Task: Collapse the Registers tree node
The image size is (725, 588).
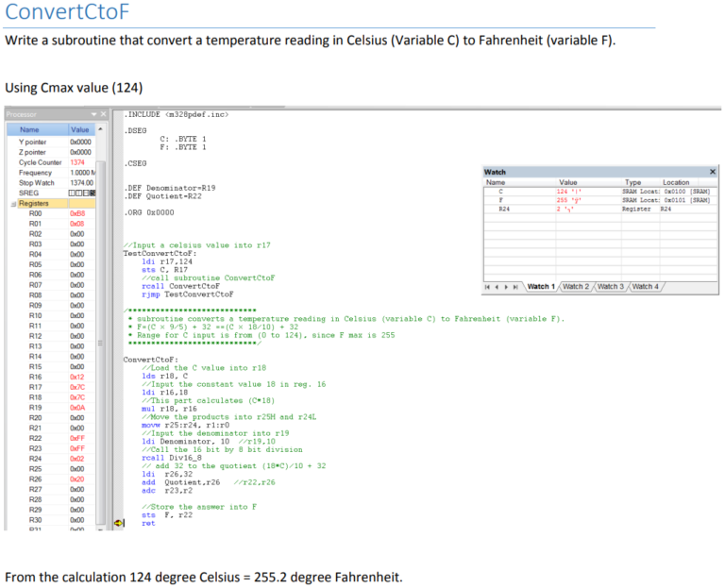Action: tap(13, 203)
